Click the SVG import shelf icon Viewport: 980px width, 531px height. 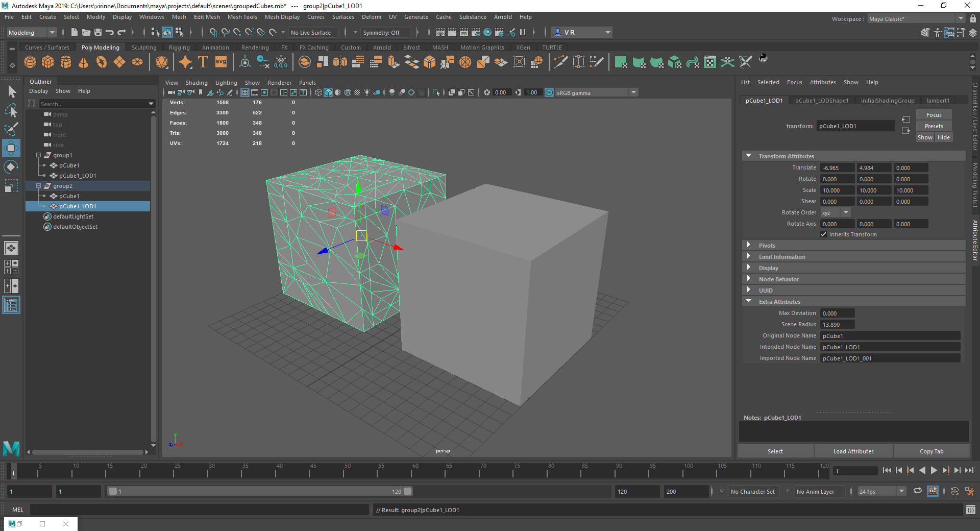click(x=221, y=62)
